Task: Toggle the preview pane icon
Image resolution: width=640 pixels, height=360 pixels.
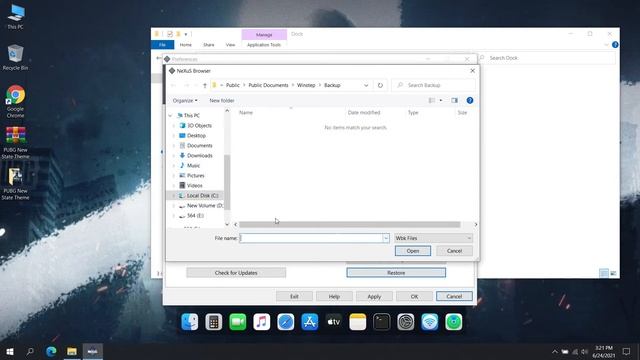Action: [x=454, y=100]
